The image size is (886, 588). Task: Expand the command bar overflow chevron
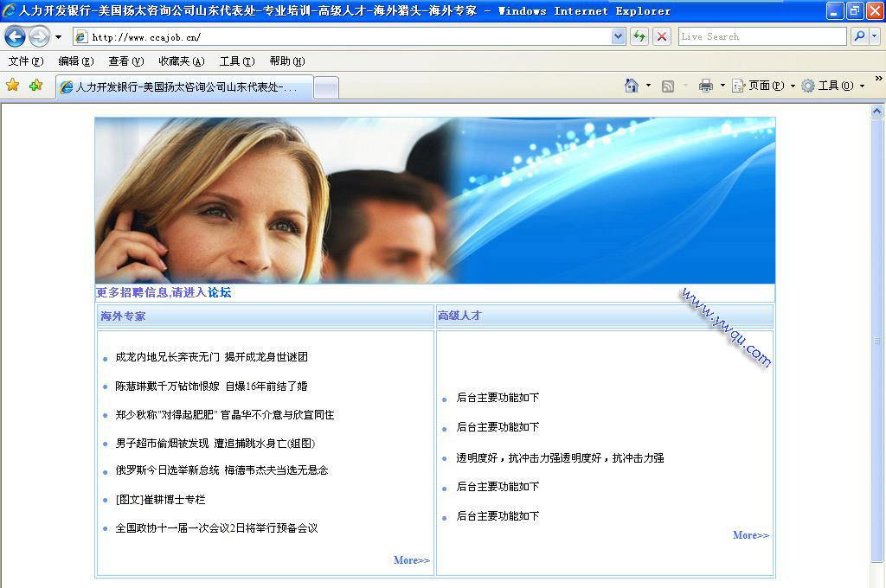click(878, 79)
